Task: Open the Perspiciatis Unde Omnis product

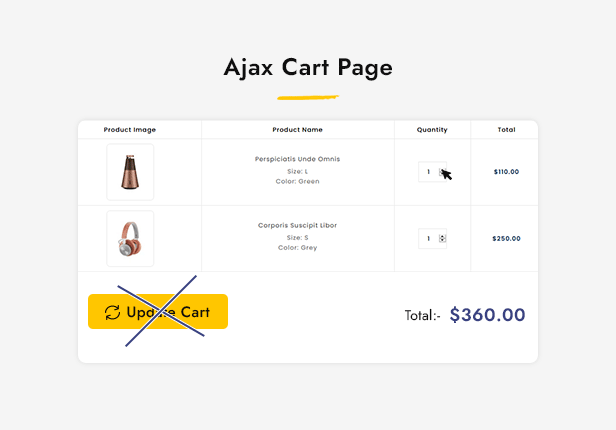Action: (x=297, y=159)
